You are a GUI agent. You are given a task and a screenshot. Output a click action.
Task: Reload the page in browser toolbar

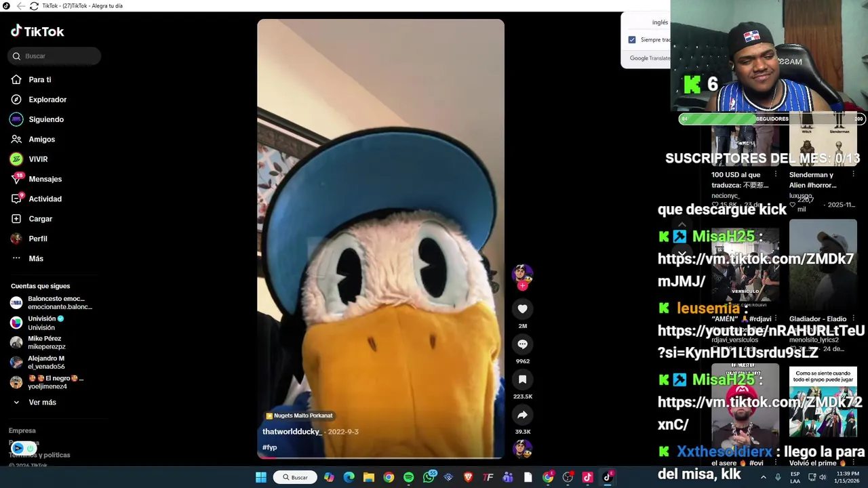34,6
